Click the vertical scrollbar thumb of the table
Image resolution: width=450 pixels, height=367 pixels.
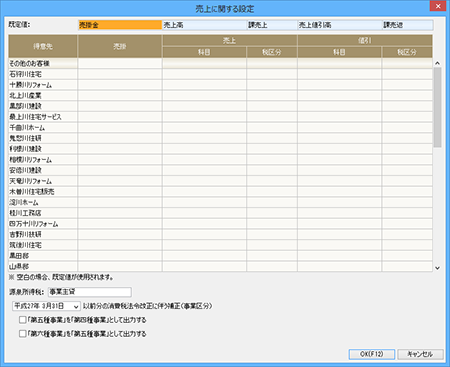(437, 107)
